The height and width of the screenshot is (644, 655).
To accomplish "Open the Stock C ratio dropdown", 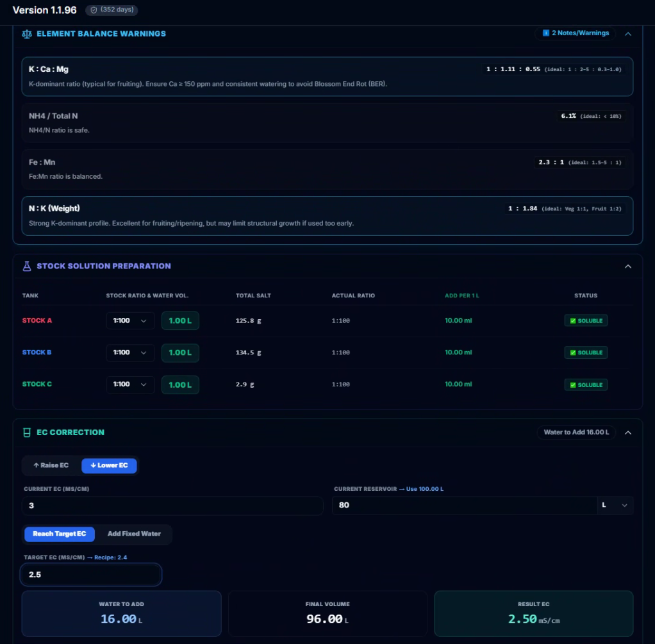I will (x=130, y=384).
